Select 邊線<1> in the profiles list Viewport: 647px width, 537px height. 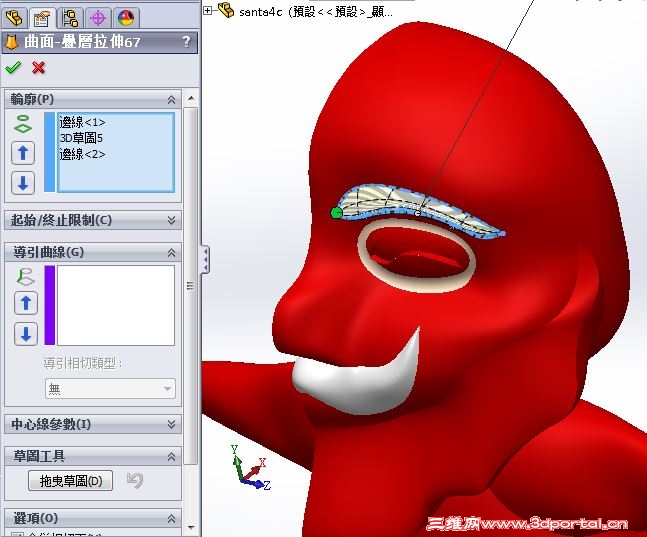coord(82,123)
